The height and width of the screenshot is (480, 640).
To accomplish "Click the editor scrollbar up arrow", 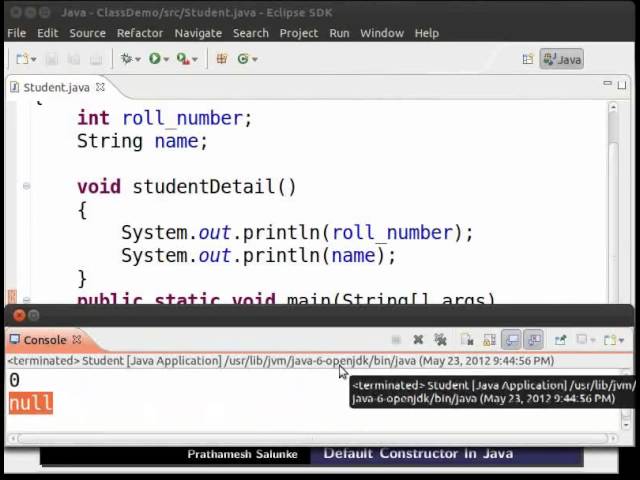I will (x=613, y=108).
